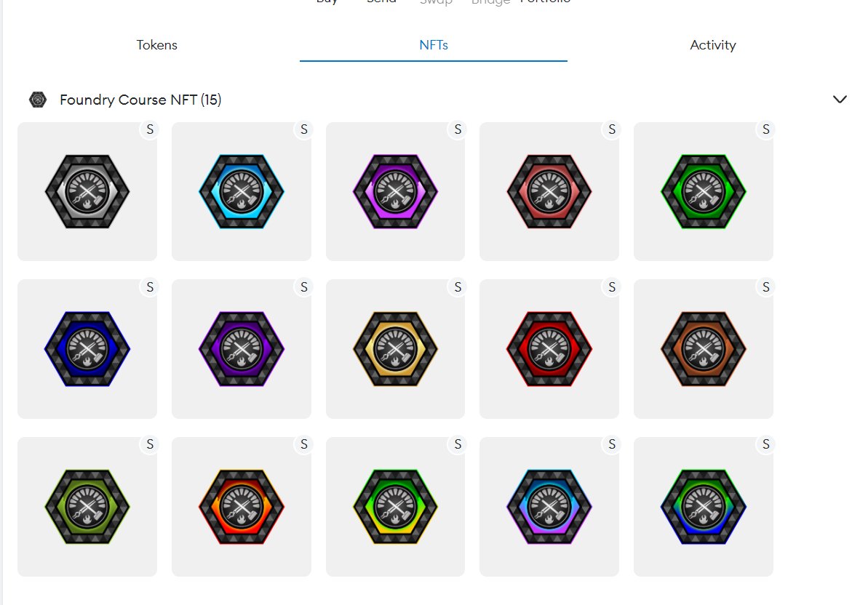Collapse the Foundry Course NFT collection chevron
Image resolution: width=868 pixels, height=605 pixels.
click(840, 100)
